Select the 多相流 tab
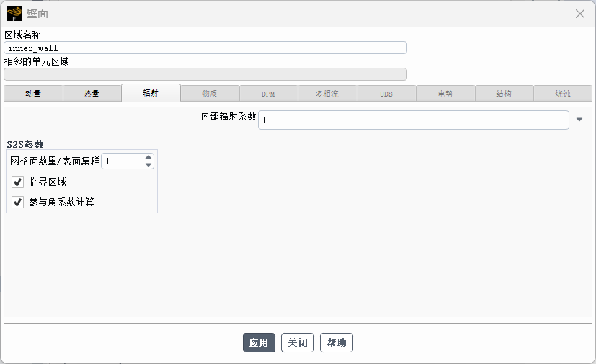 pyautogui.click(x=326, y=94)
